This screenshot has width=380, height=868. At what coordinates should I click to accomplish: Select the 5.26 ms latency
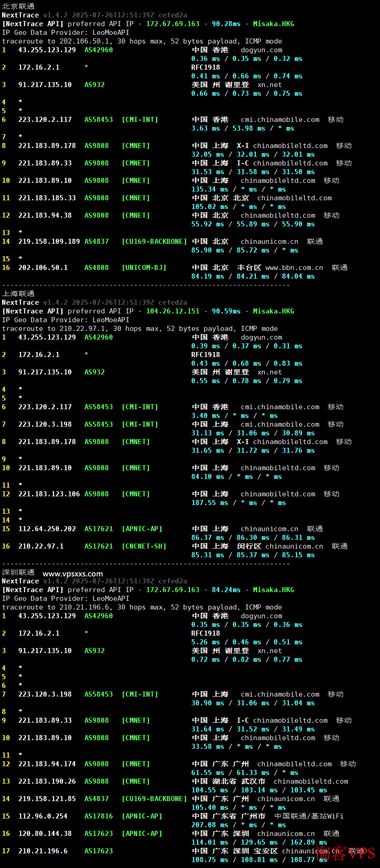point(206,642)
